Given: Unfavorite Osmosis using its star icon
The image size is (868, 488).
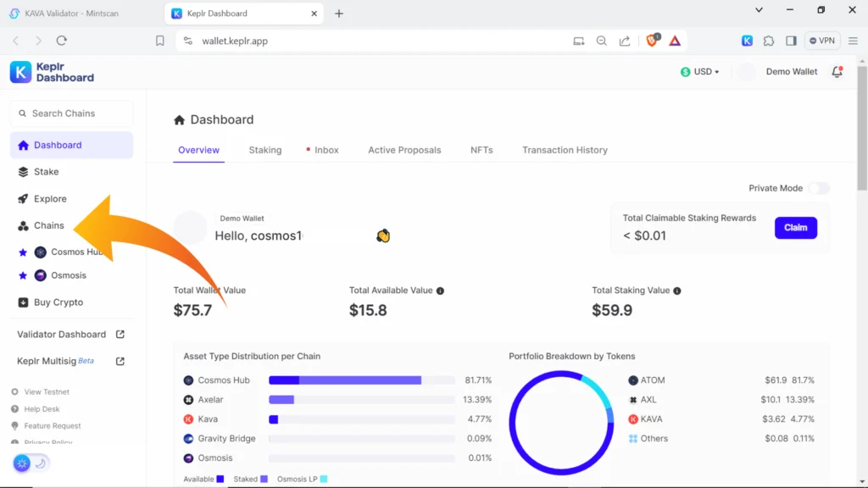Looking at the screenshot, I should tap(23, 275).
